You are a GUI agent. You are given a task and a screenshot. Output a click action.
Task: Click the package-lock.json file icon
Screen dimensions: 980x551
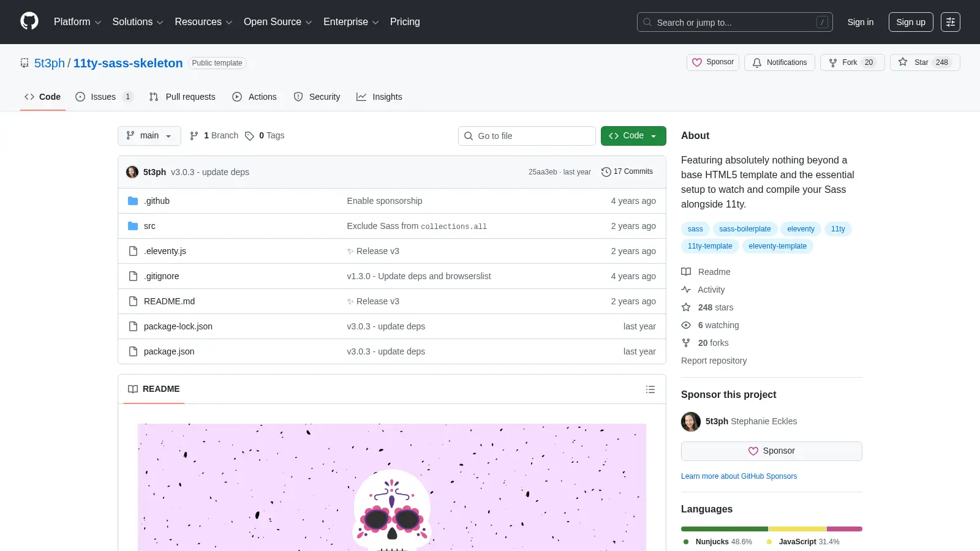[133, 326]
